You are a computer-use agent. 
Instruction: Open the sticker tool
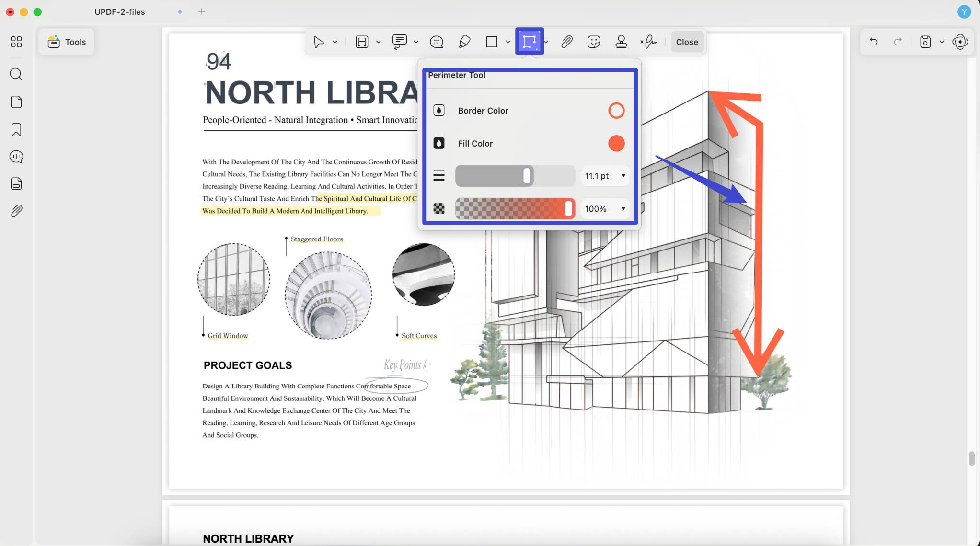click(x=594, y=42)
